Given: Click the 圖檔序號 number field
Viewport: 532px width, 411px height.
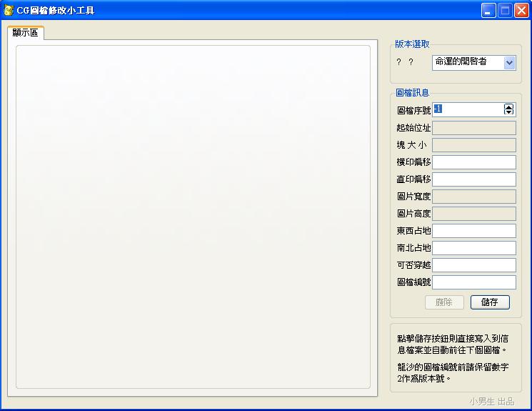Looking at the screenshot, I should pos(468,109).
